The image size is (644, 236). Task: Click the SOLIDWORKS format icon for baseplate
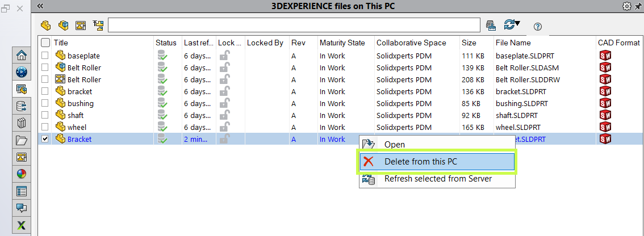pos(605,56)
